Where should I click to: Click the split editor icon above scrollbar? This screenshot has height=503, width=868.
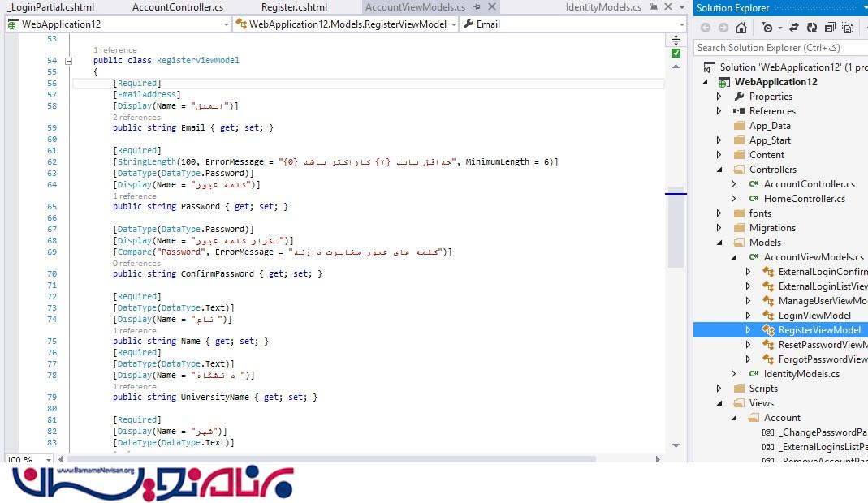pos(676,40)
